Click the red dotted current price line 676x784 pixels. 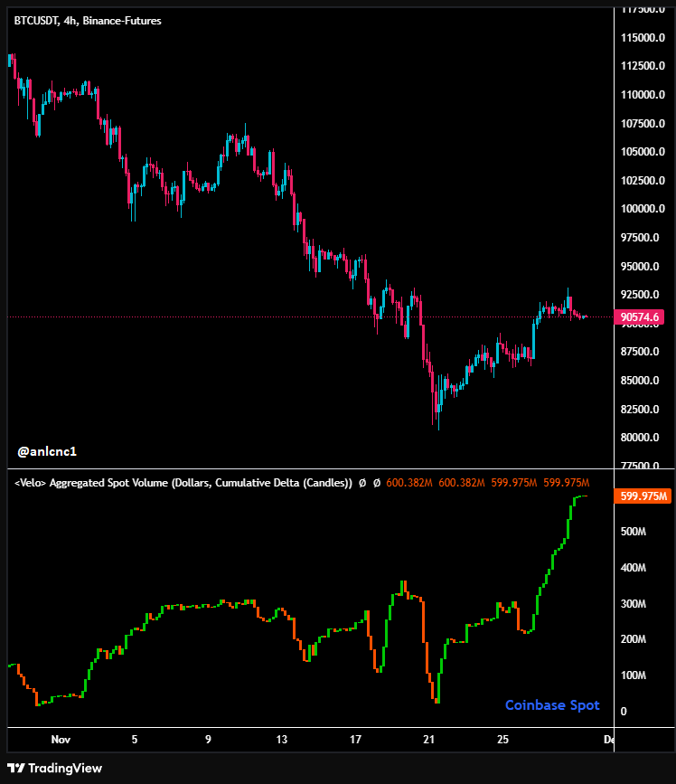point(271,316)
